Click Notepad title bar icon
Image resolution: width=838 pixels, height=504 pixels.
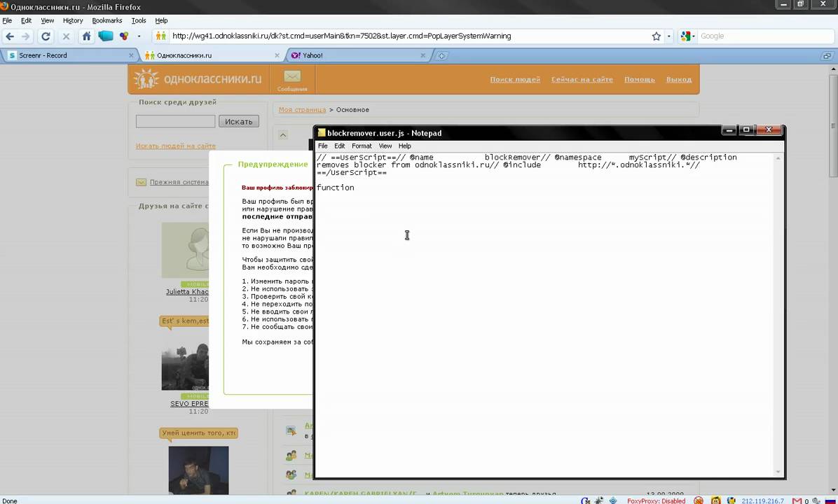click(322, 132)
